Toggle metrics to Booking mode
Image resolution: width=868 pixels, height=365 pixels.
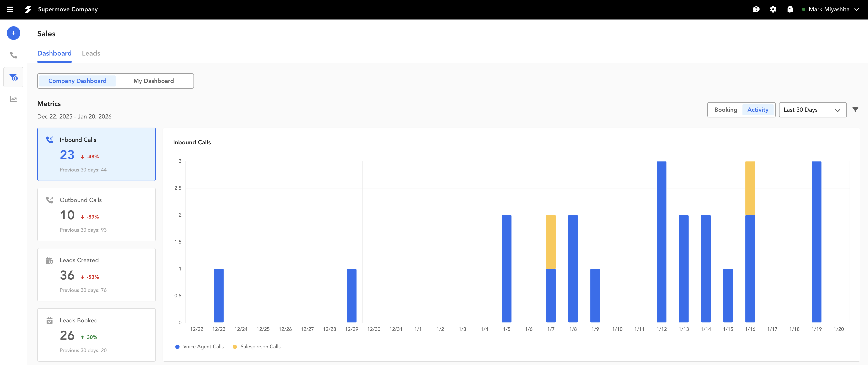tap(726, 110)
